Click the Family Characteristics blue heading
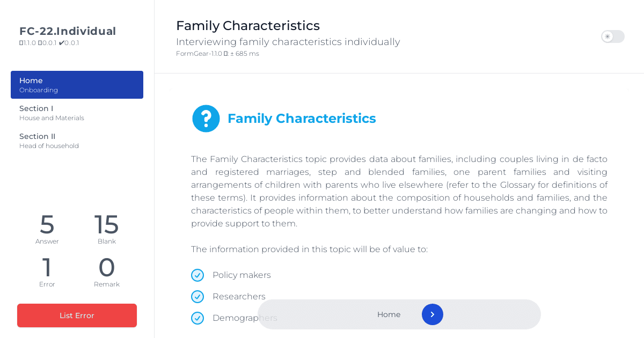The image size is (644, 338). (x=302, y=119)
